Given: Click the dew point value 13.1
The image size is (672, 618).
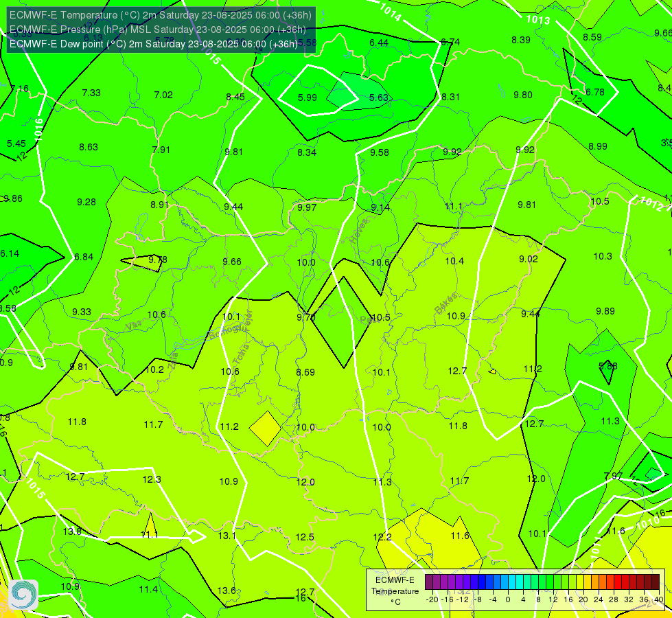Looking at the screenshot, I should pos(227,536).
